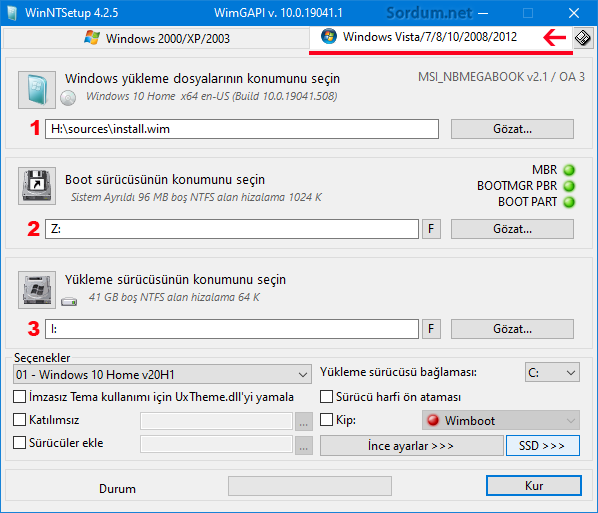Click the Seçenekler group label
This screenshot has width=598, height=513.
pyautogui.click(x=42, y=358)
